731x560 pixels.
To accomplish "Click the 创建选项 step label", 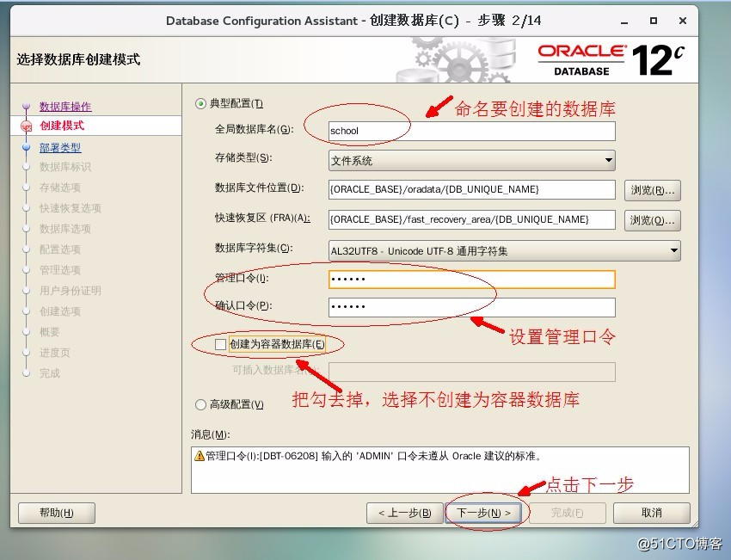I will (60, 311).
